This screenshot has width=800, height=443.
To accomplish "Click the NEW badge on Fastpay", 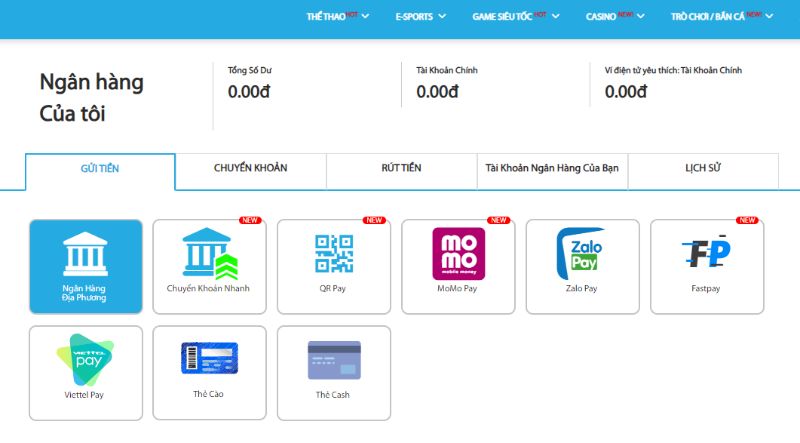I will [747, 220].
